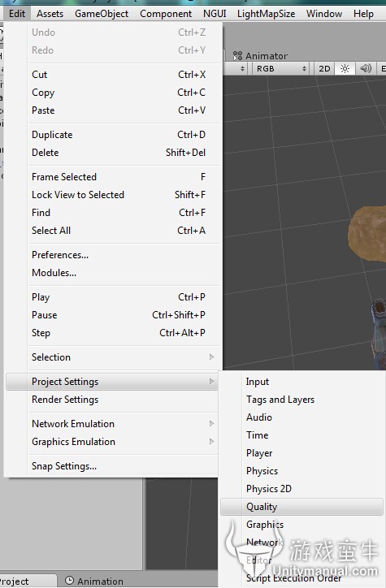Screen dimensions: 386x588
Task: Choose Play from the Edit menu
Action: click(119, 297)
